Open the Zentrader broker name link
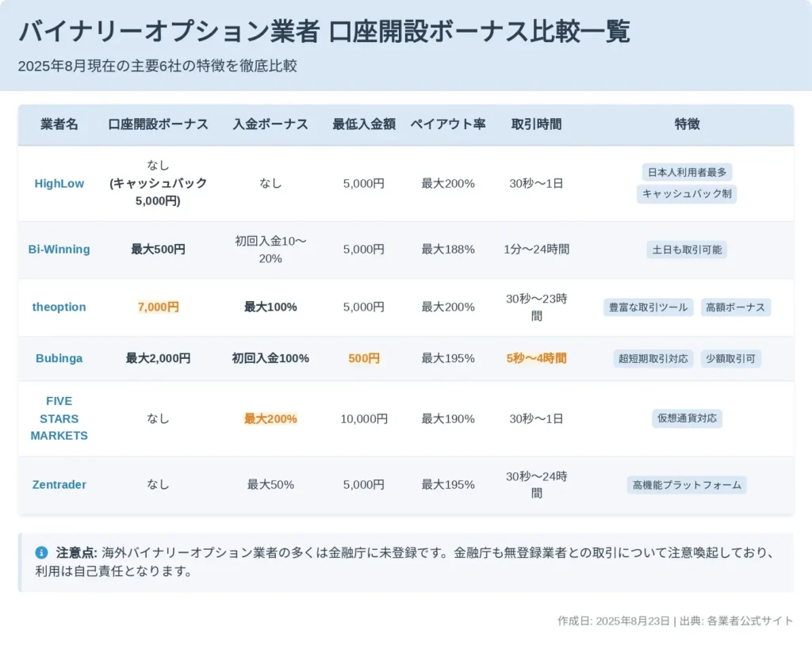 (x=59, y=484)
